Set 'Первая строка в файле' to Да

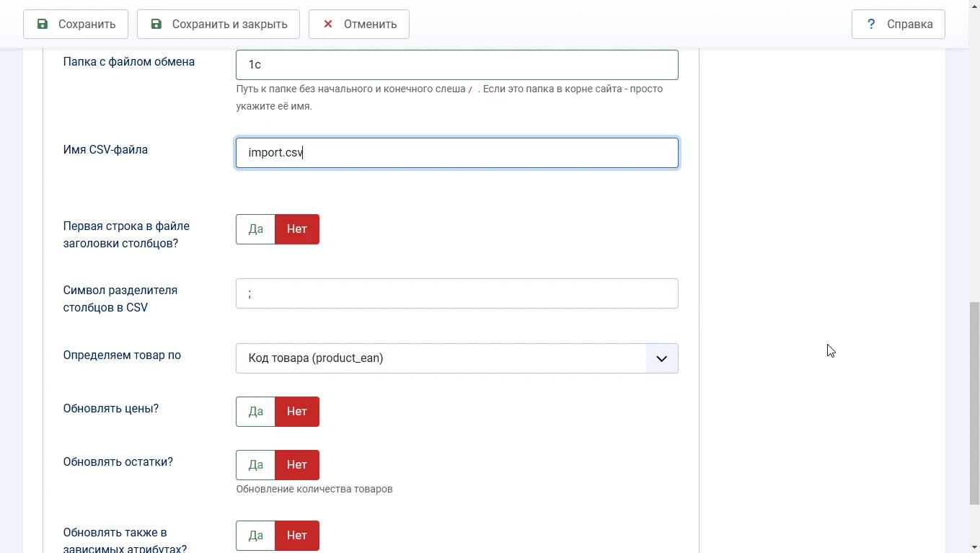(256, 229)
